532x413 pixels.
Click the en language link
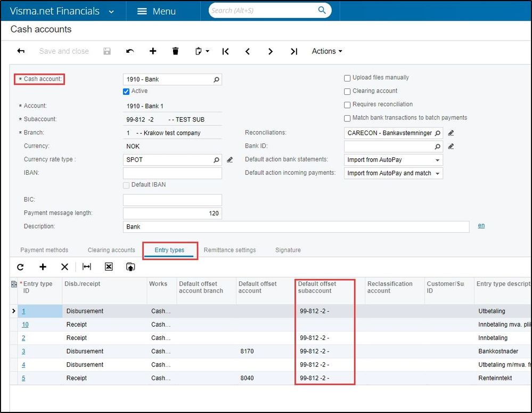(x=481, y=225)
